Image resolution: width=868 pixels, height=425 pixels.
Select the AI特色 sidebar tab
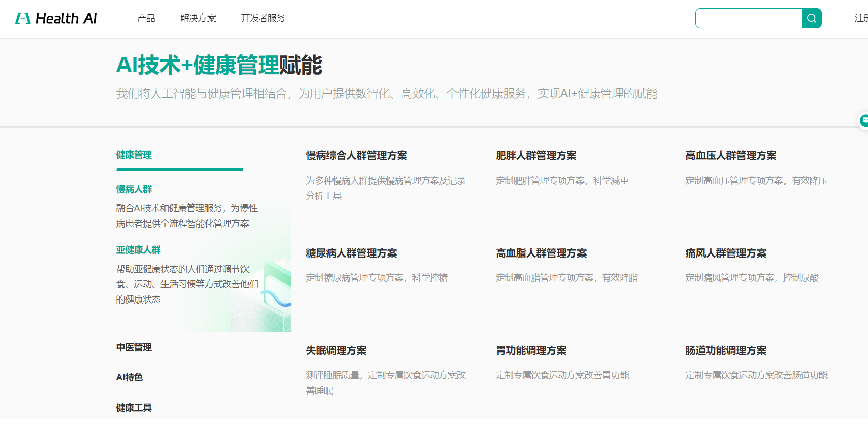(x=130, y=377)
